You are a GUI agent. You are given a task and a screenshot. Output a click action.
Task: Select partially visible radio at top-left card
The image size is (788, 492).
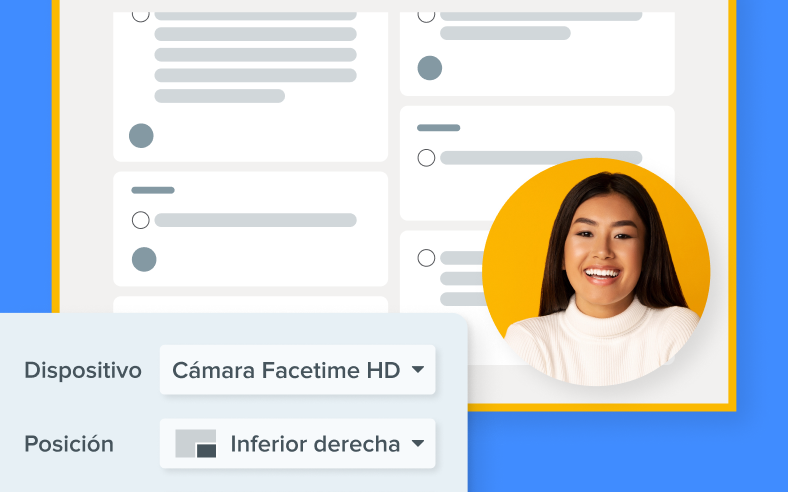tap(141, 17)
